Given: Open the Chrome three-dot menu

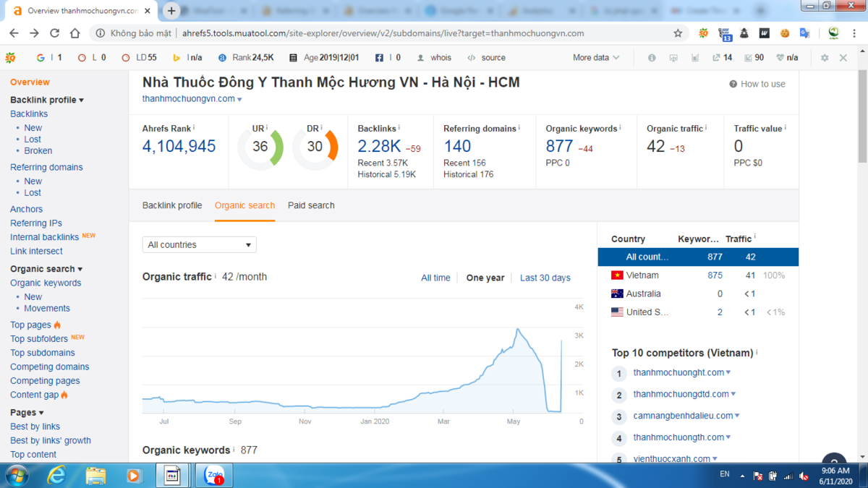Looking at the screenshot, I should (x=855, y=33).
